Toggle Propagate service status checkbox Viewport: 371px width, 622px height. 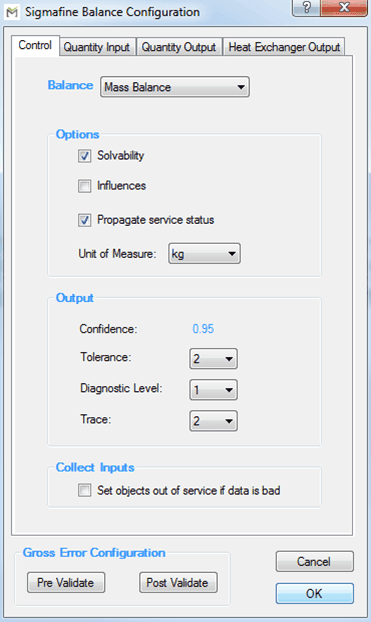point(84,220)
